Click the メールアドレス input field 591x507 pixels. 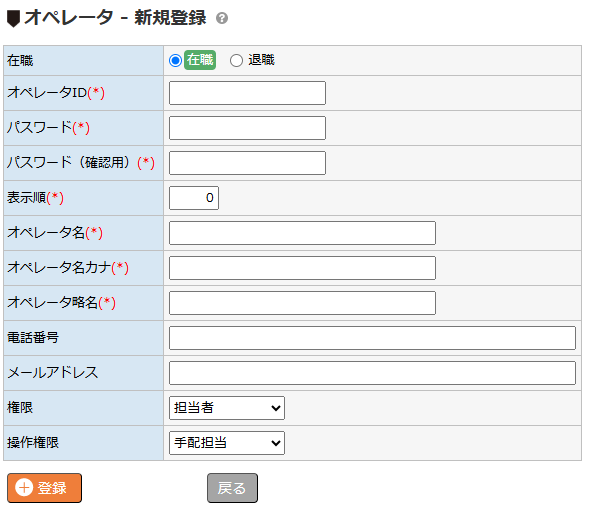372,373
